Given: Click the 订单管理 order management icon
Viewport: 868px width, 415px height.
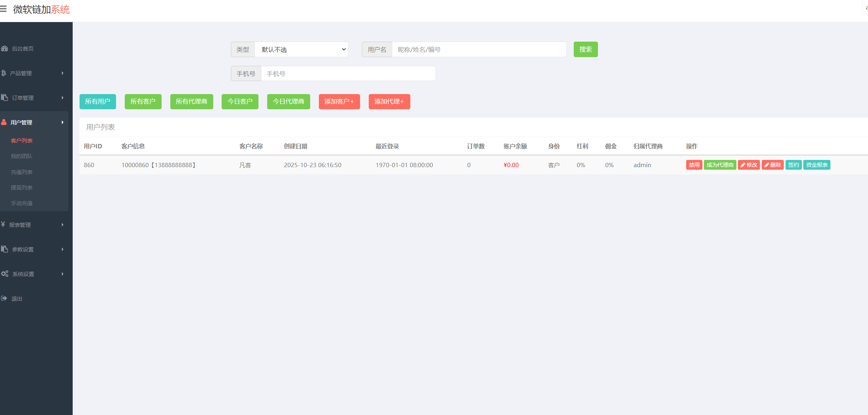Looking at the screenshot, I should [x=5, y=97].
